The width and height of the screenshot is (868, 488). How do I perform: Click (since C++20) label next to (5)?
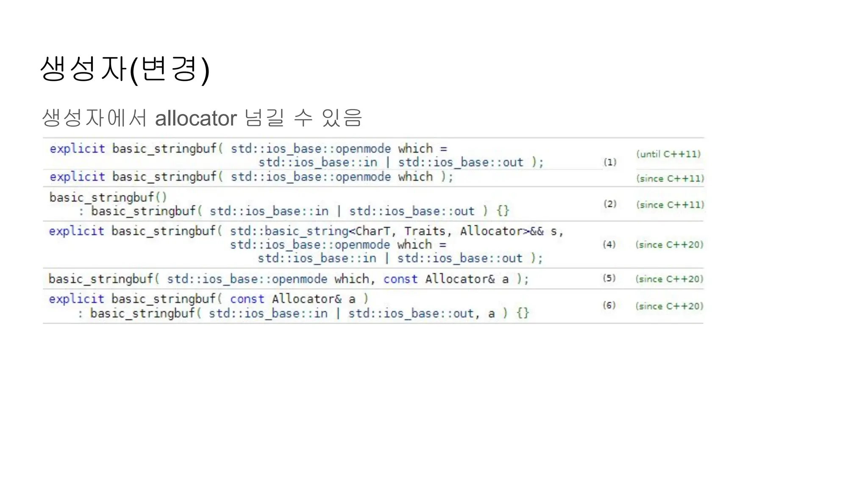pyautogui.click(x=669, y=279)
